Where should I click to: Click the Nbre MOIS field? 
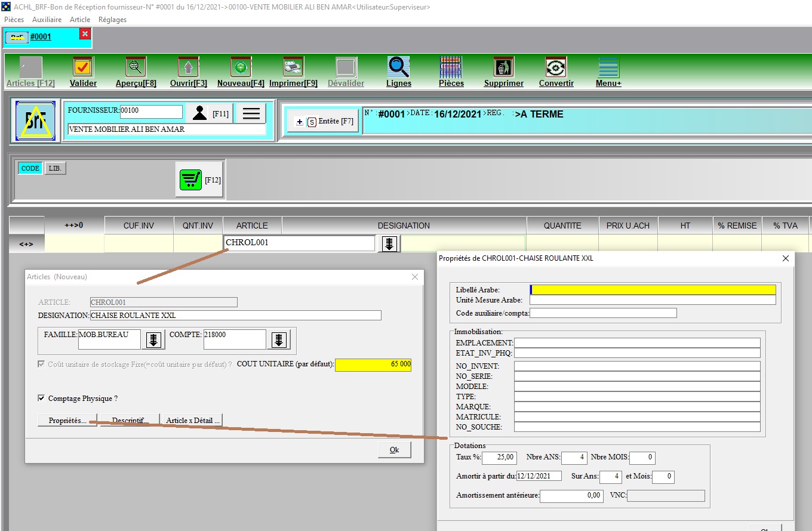pos(642,458)
